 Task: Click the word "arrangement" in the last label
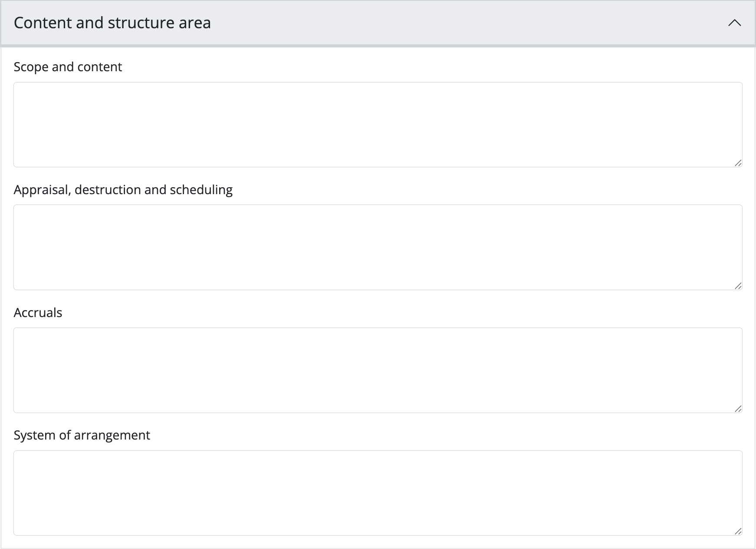coord(112,435)
